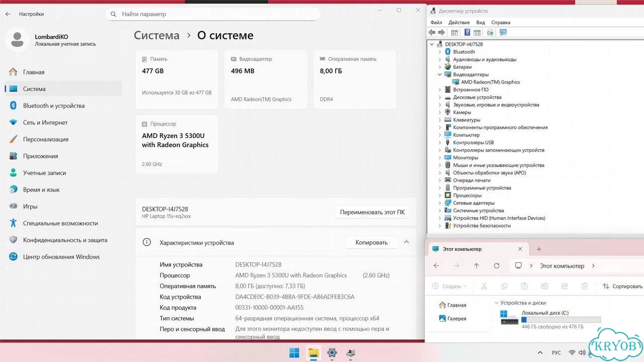644x362 pixels.
Task: Open Device Manager icon on the taskbar
Action: (x=351, y=352)
